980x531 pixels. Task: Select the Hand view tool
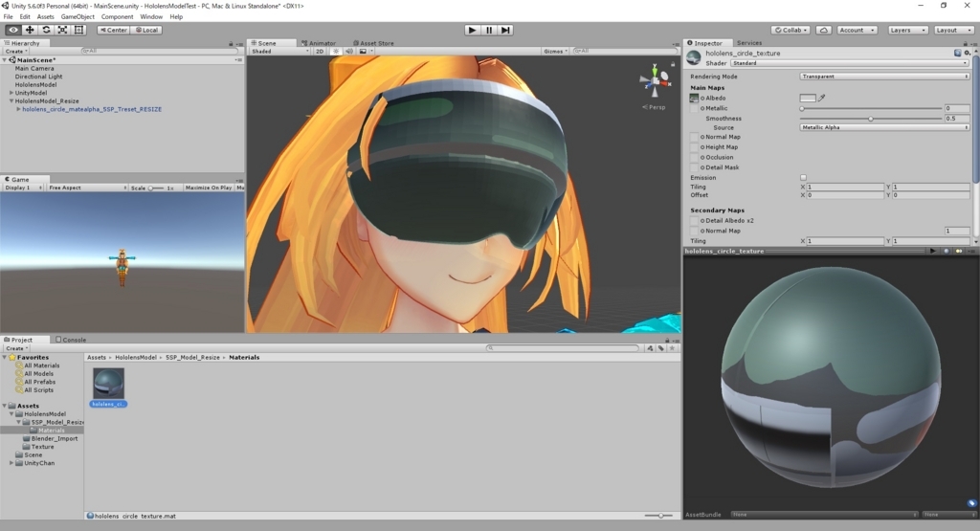[x=13, y=30]
